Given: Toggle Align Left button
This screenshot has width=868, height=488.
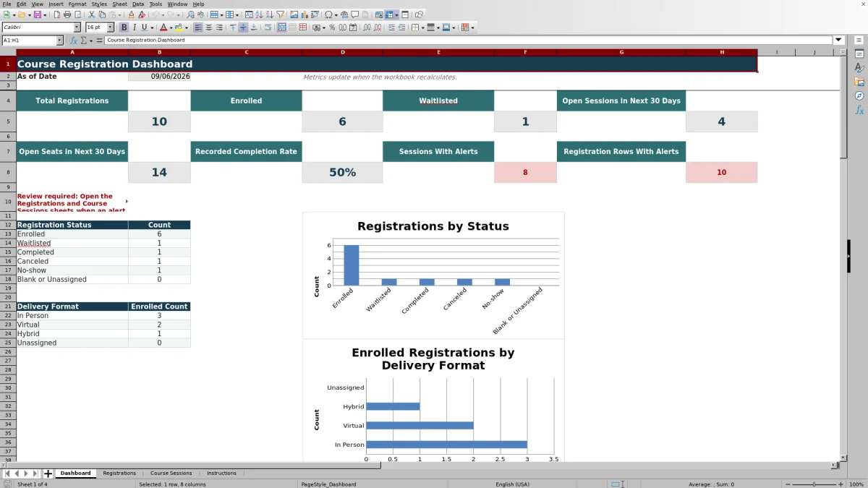Looking at the screenshot, I should (x=197, y=27).
